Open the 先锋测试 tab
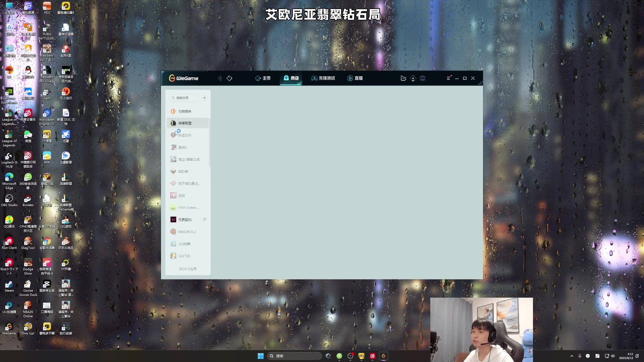Viewport: 644px width, 362px height. pos(323,78)
